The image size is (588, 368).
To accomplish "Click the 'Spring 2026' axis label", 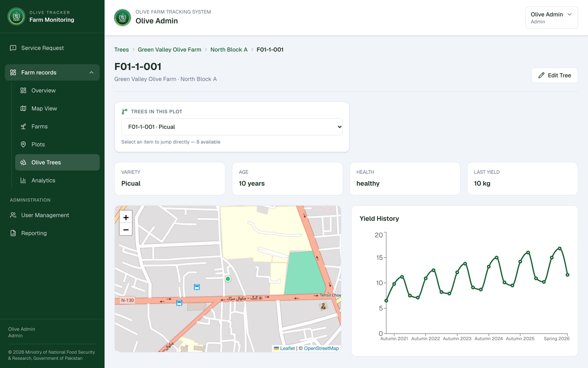I will (556, 339).
